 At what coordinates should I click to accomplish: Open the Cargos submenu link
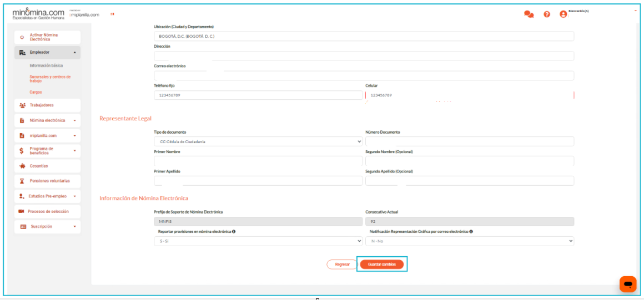pos(36,92)
